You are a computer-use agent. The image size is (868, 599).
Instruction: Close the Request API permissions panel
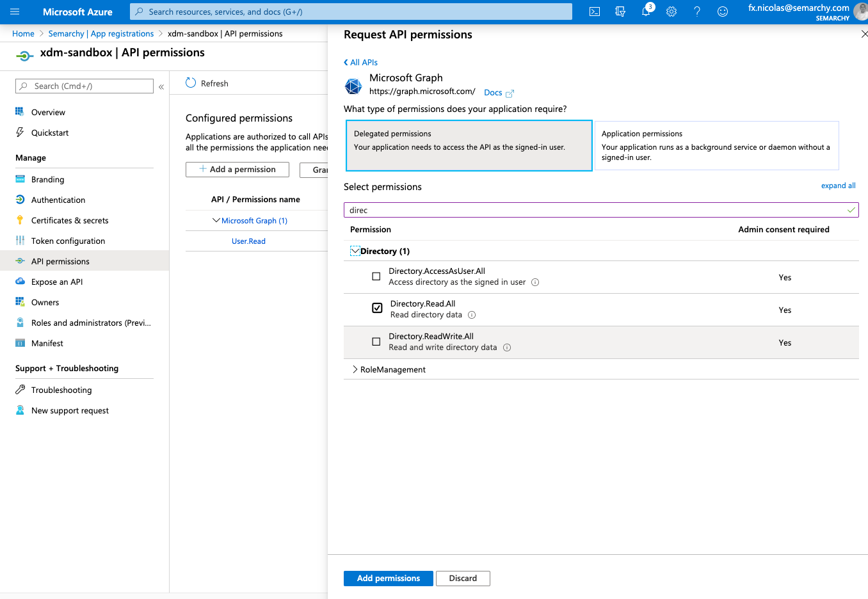pyautogui.click(x=864, y=34)
